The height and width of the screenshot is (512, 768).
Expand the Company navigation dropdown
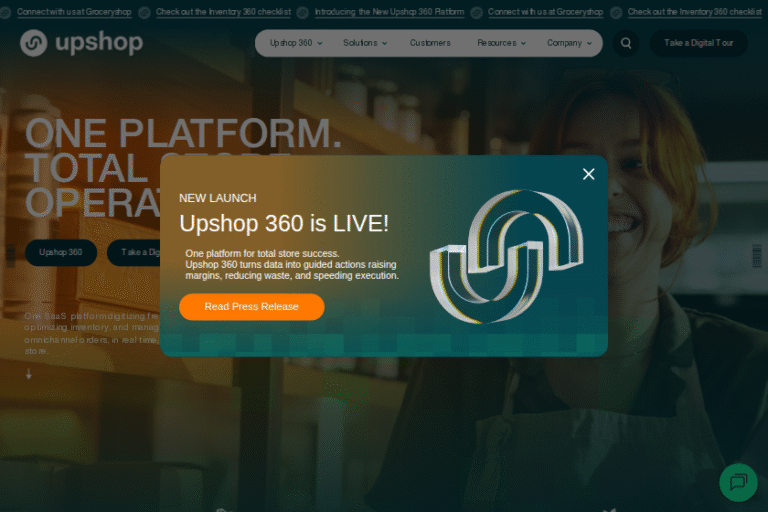569,43
